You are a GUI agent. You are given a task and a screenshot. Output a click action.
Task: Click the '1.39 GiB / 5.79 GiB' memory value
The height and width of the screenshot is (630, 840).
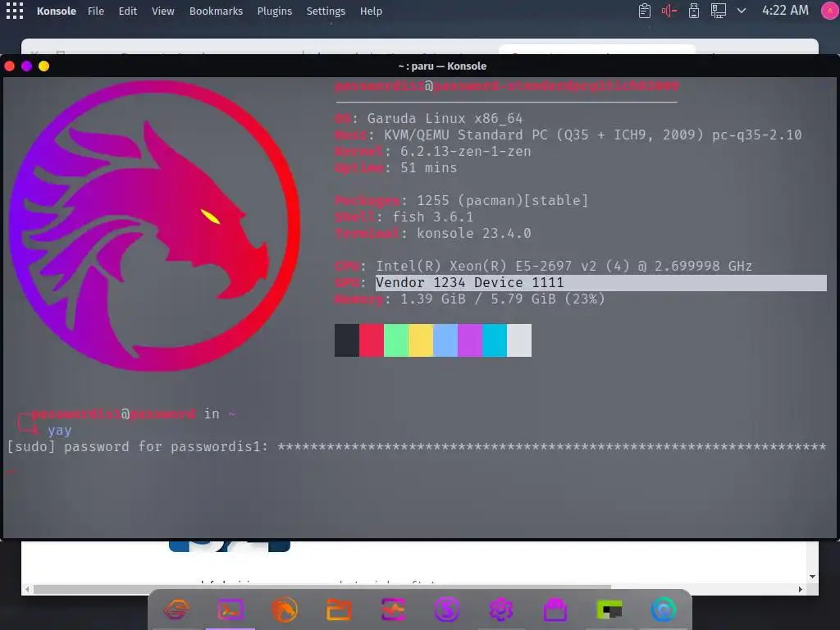503,299
